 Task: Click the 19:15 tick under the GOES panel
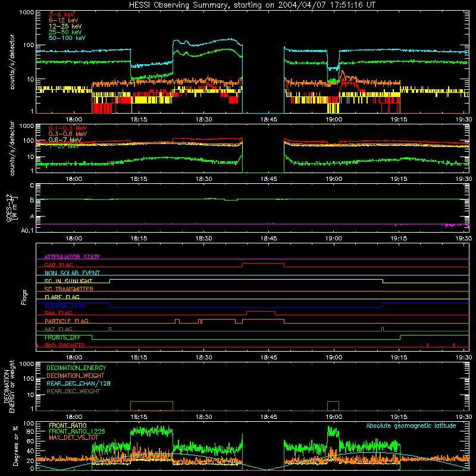(x=399, y=239)
